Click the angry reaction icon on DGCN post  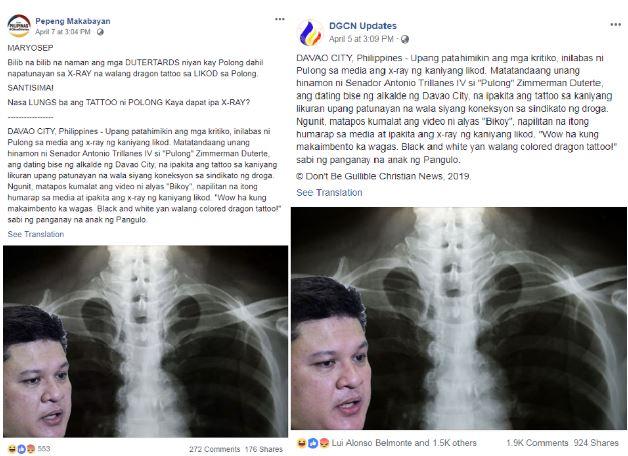pos(324,443)
